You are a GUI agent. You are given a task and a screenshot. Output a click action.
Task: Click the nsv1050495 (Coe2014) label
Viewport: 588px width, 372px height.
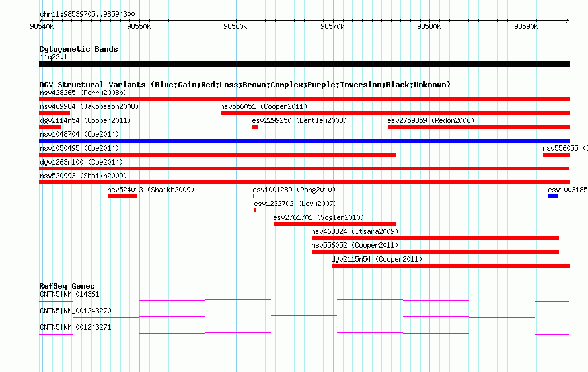79,148
